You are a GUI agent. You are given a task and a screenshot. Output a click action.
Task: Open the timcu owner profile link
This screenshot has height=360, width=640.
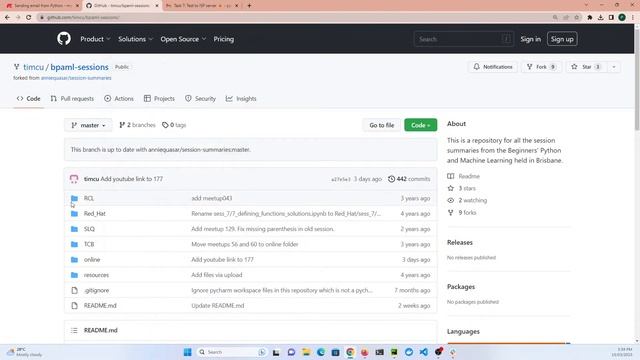tap(33, 67)
